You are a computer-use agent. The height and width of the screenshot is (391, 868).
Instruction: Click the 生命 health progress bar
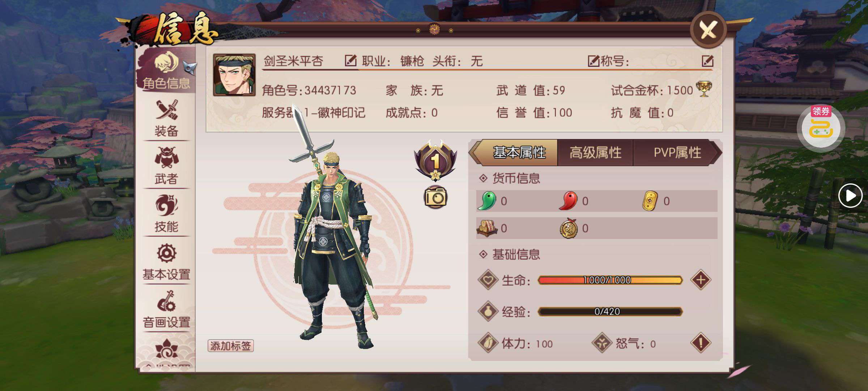pos(610,280)
